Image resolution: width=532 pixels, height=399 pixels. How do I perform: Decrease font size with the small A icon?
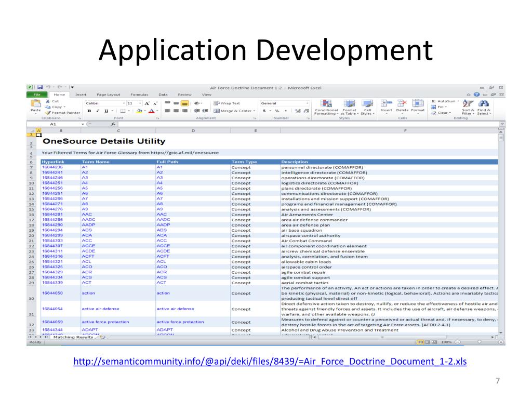(x=155, y=103)
